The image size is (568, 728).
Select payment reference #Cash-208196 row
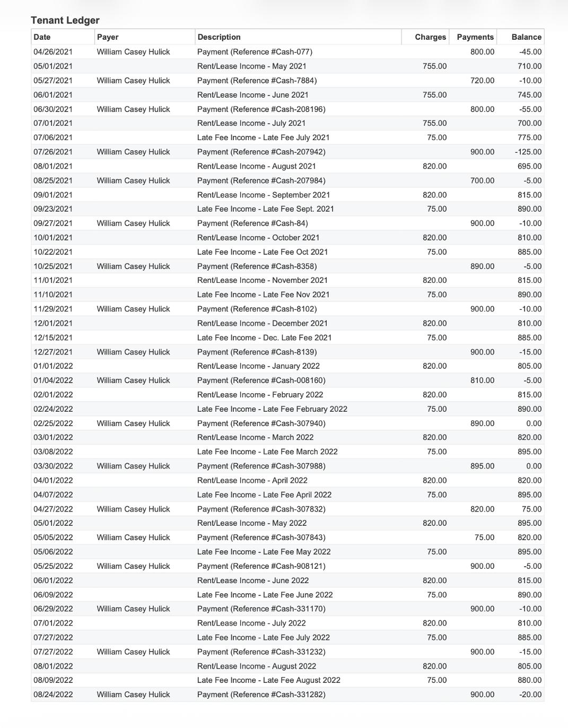pyautogui.click(x=261, y=109)
